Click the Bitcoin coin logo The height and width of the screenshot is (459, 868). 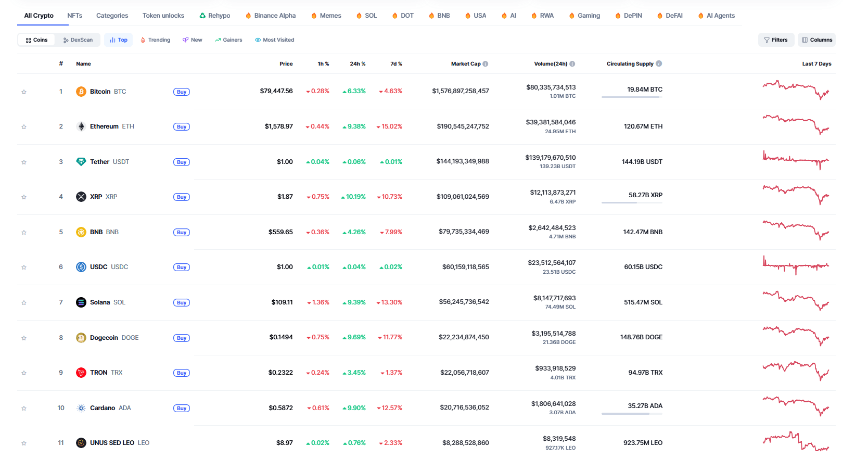(x=81, y=92)
